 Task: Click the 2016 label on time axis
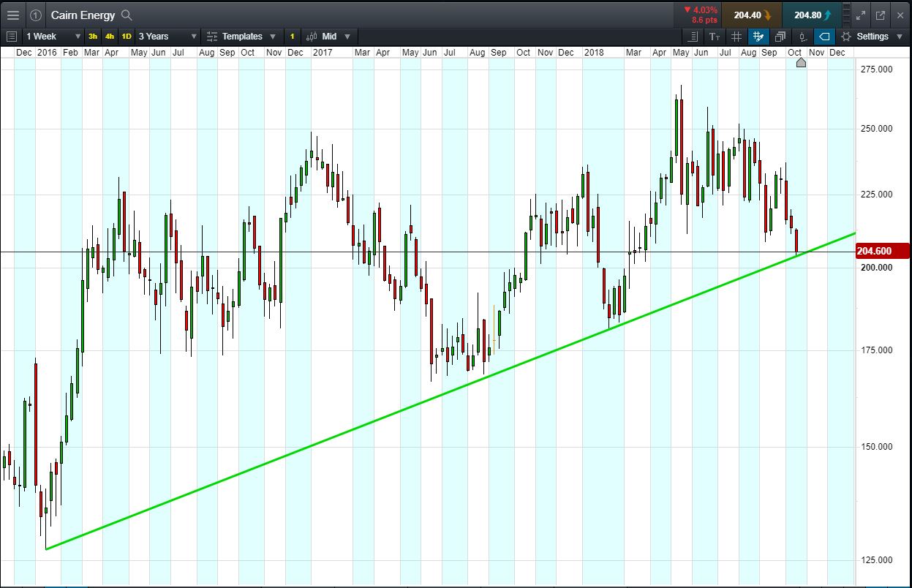(x=47, y=53)
